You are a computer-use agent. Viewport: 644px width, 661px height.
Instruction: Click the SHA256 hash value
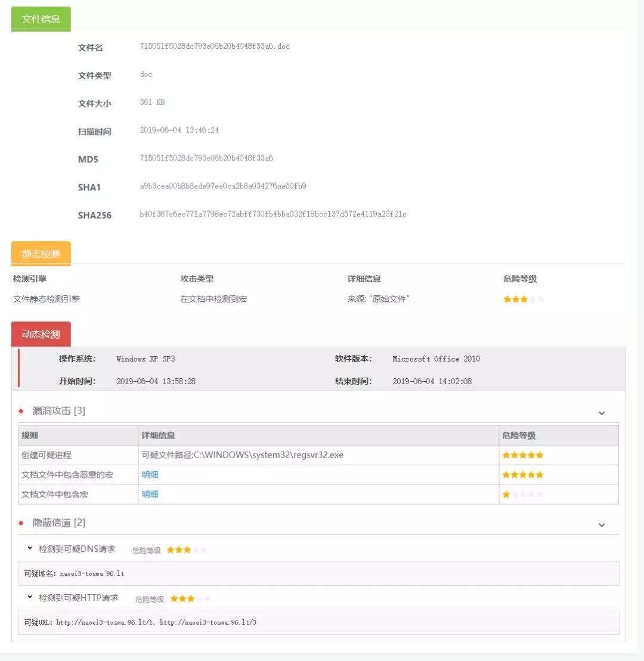(x=273, y=214)
